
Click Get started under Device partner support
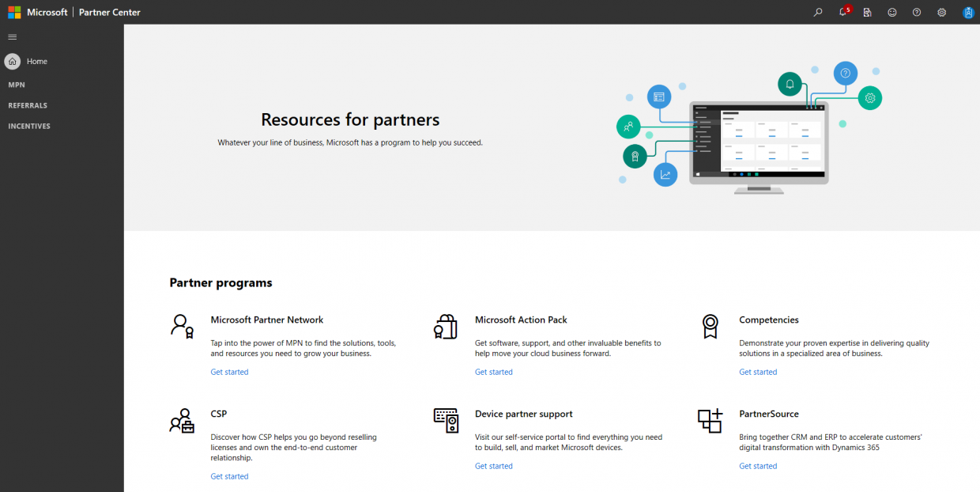(494, 466)
